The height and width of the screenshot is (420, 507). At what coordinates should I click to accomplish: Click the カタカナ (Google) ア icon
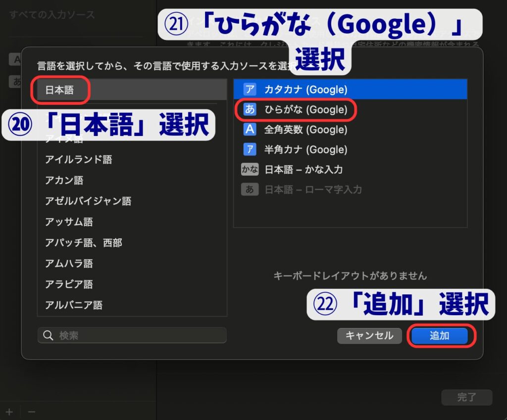250,89
